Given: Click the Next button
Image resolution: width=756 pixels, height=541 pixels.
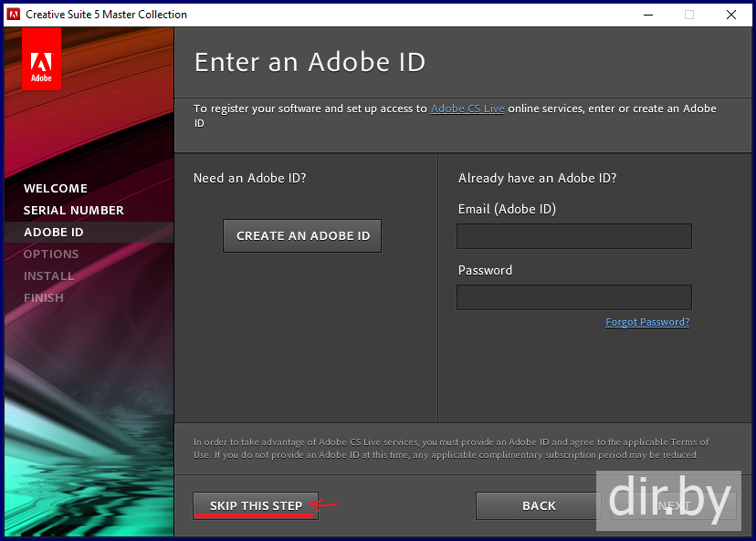Looking at the screenshot, I should click(674, 505).
